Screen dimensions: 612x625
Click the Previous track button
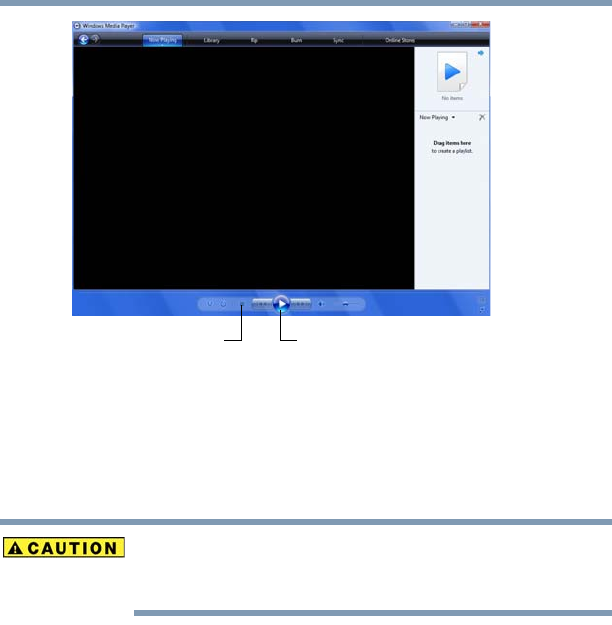point(262,304)
